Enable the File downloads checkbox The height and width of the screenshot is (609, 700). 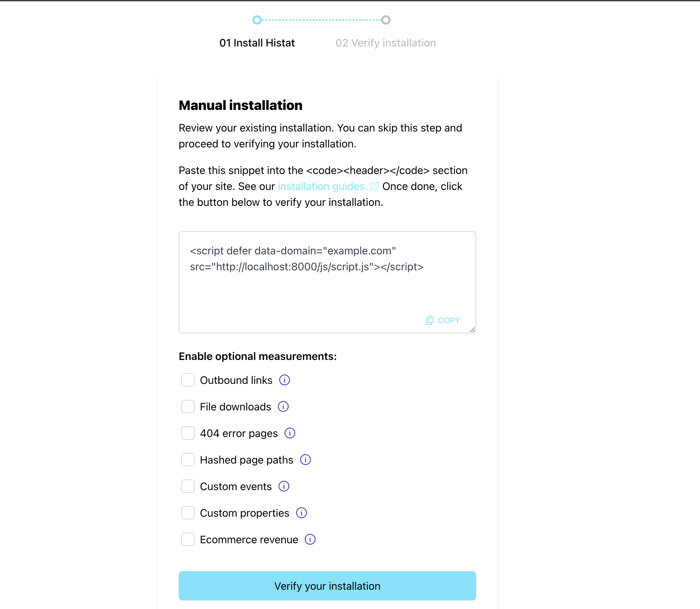point(188,406)
